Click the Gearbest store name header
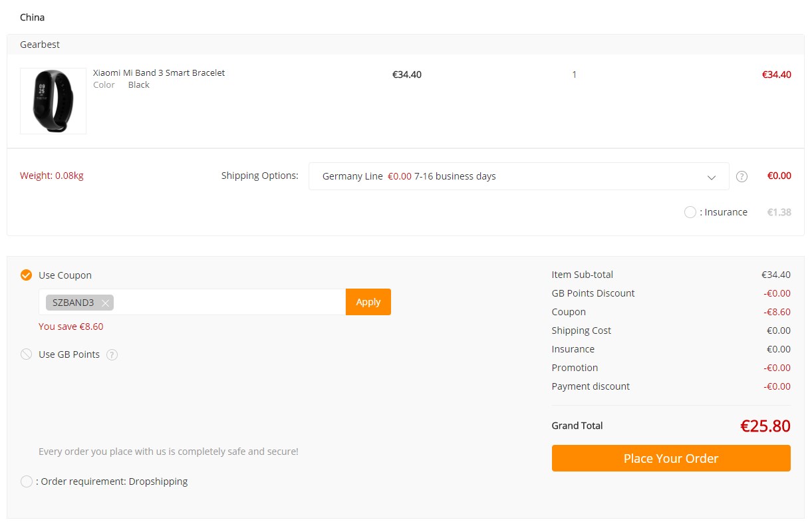The height and width of the screenshot is (530, 812). coord(40,45)
